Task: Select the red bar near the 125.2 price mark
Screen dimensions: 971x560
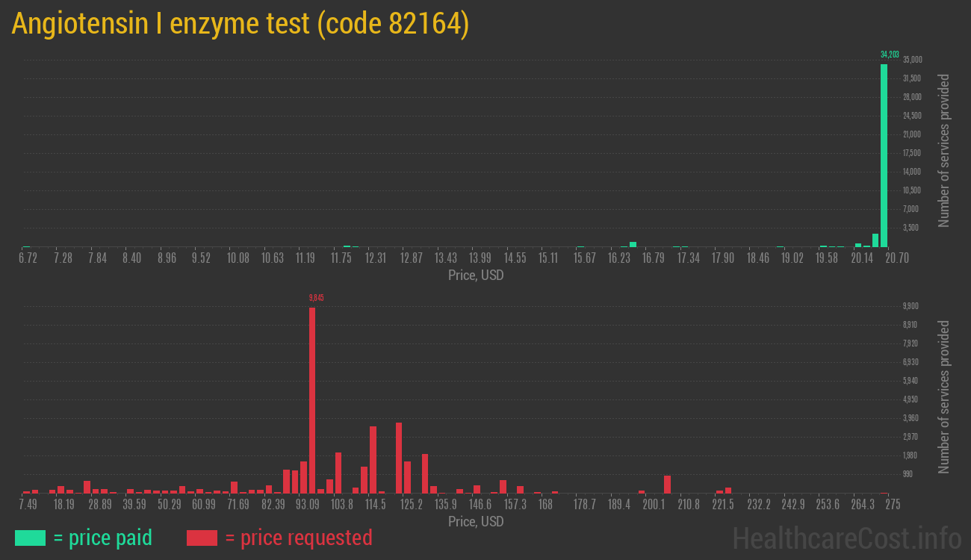Action: click(398, 455)
